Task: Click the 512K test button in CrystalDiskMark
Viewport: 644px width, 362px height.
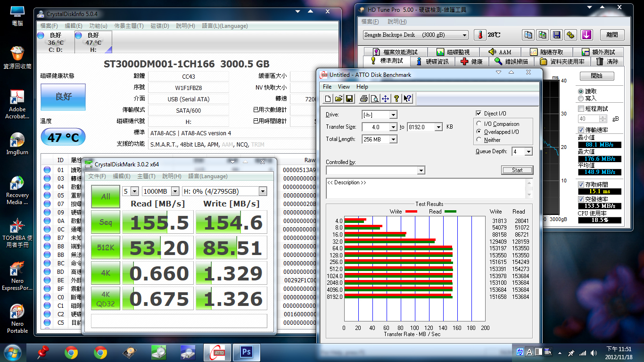Action: [x=106, y=247]
